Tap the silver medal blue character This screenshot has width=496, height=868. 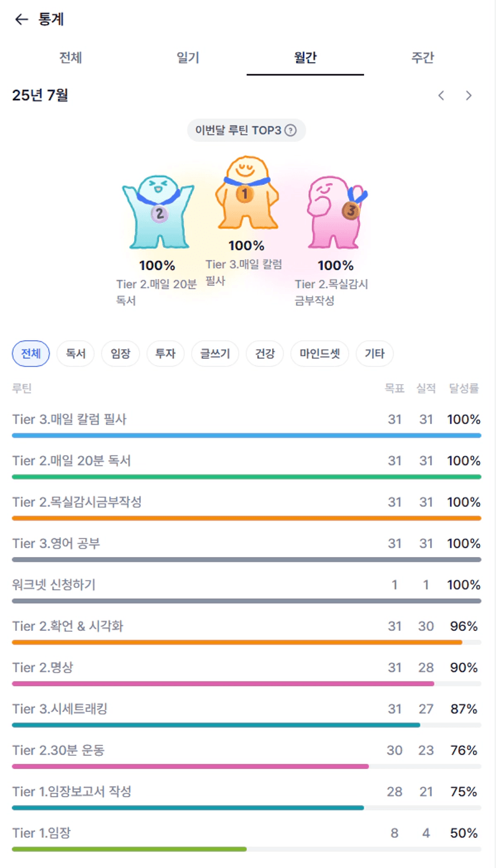[158, 212]
